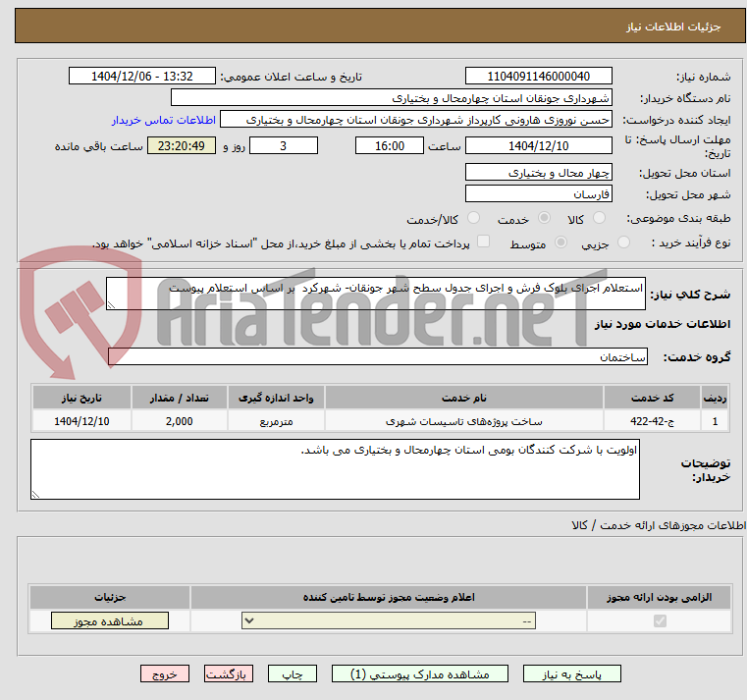Click the چاپ print button

pos(293,673)
